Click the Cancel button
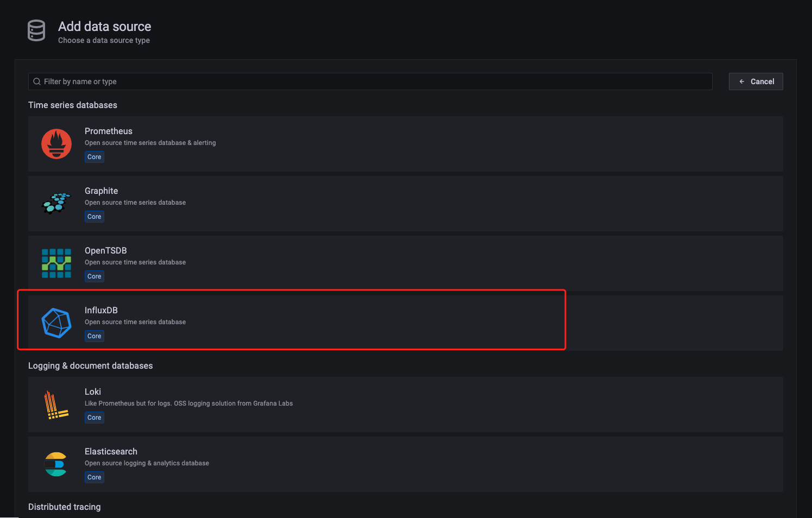Viewport: 812px width, 518px height. click(756, 81)
